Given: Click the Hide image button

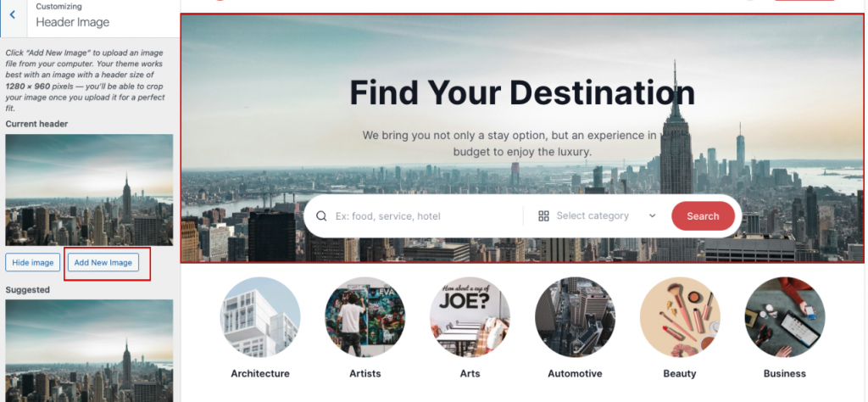Looking at the screenshot, I should [x=33, y=262].
